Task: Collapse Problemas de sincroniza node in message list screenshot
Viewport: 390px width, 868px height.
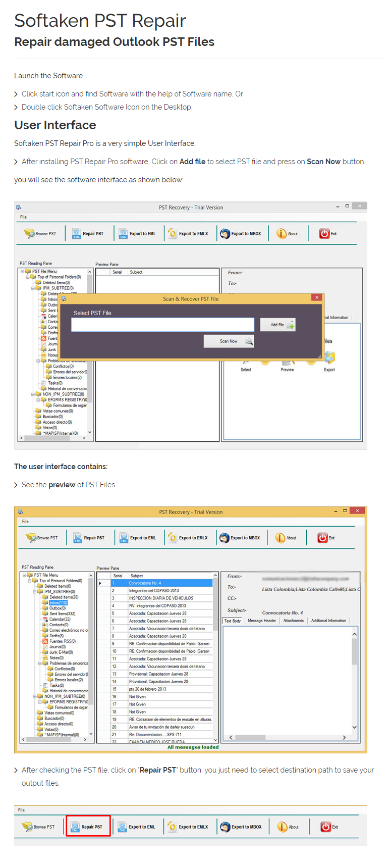Action: 40,663
